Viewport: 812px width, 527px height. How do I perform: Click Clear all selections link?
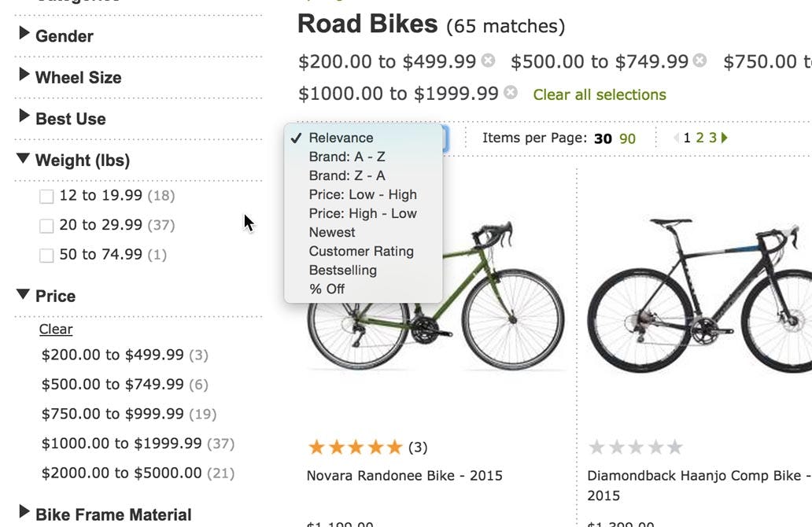coord(600,94)
